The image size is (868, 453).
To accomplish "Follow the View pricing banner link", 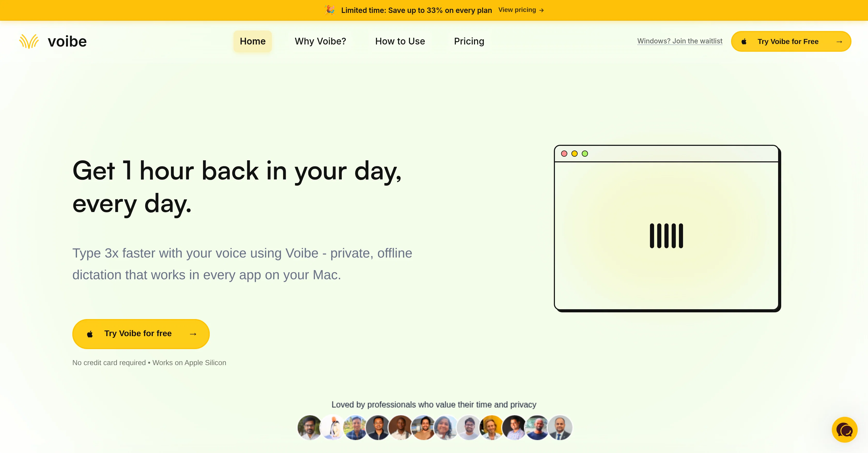I will [x=521, y=10].
